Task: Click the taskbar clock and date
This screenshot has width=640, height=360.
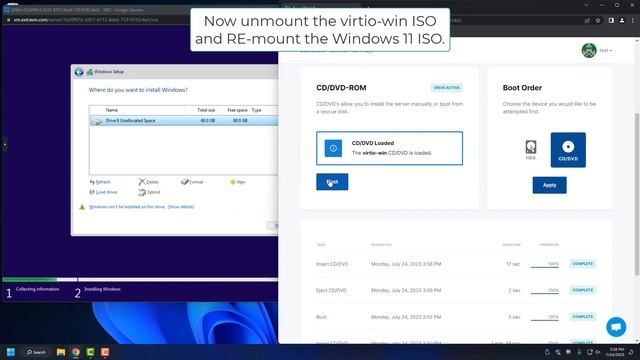Action: tap(616, 352)
